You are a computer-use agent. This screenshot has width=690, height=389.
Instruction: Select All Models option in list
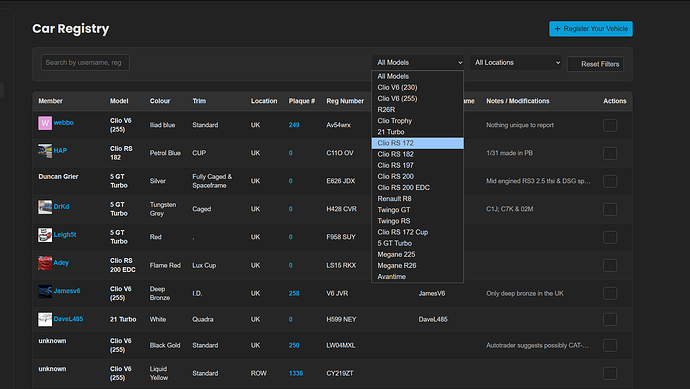(418, 76)
